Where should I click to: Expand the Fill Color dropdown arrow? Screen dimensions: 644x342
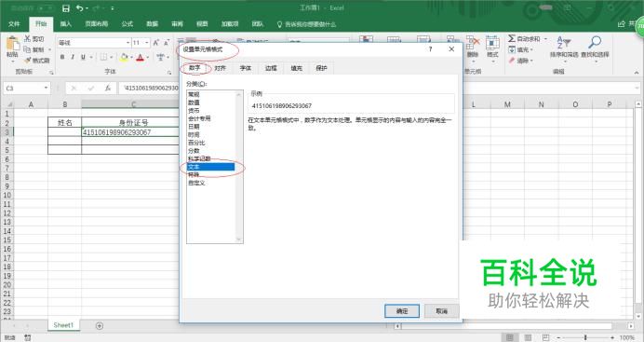[131, 57]
